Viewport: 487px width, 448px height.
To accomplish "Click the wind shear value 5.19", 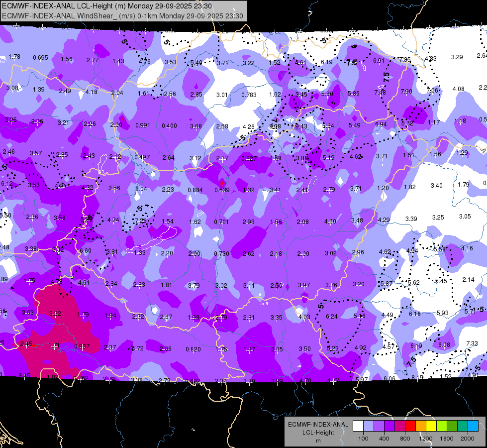I will click(329, 158).
